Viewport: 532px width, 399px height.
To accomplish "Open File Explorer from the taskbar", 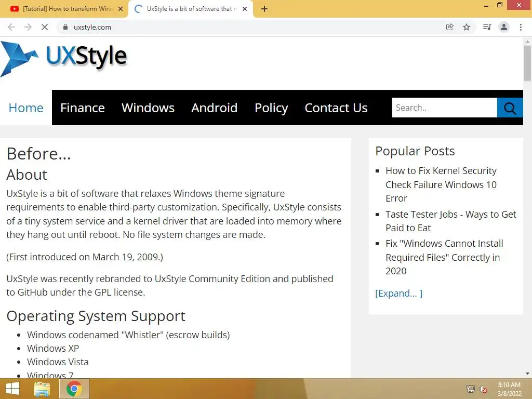I will point(42,389).
